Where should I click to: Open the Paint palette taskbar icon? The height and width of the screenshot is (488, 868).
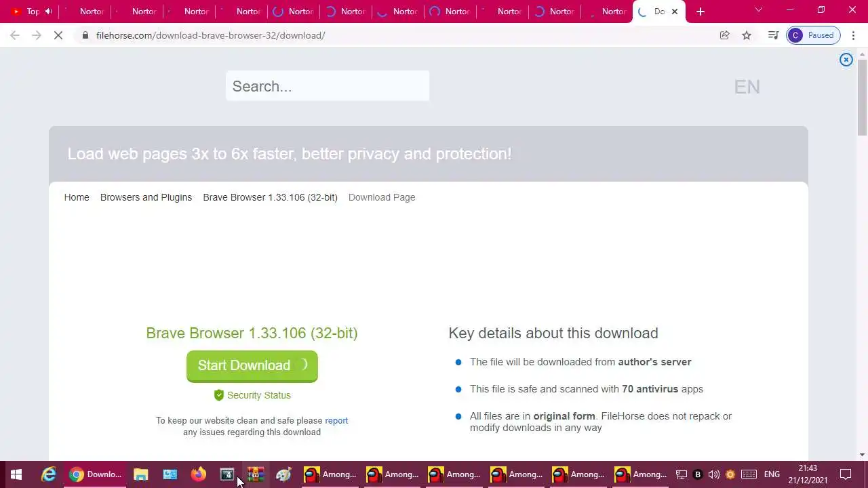pos(284,474)
